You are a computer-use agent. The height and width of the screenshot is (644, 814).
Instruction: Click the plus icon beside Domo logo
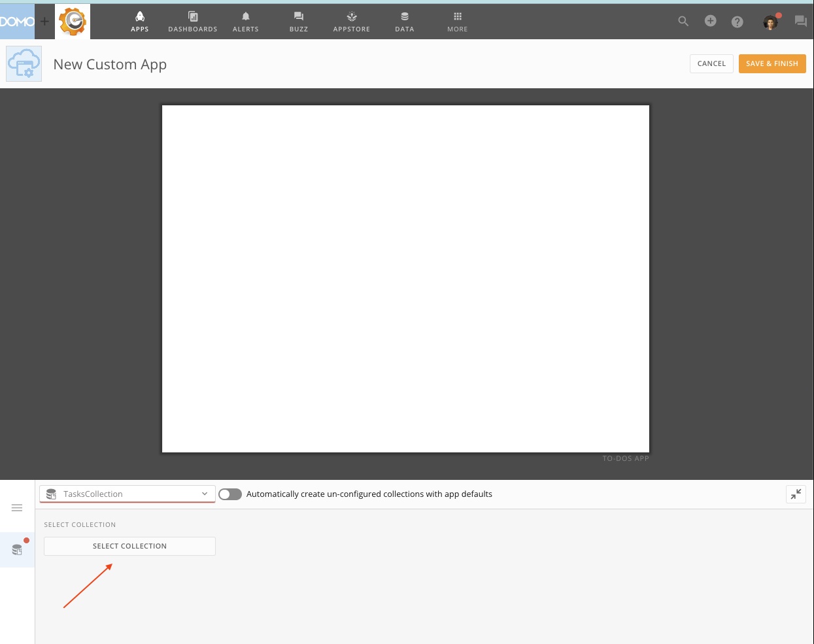point(44,22)
